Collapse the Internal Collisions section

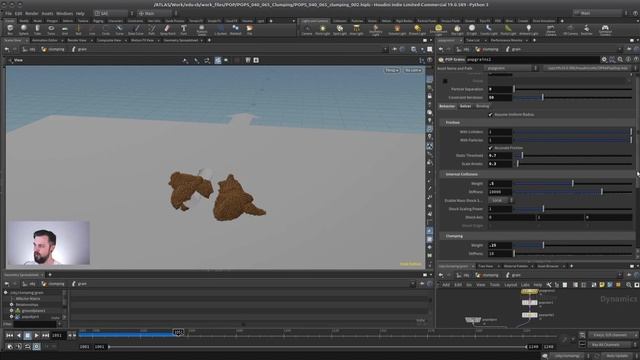pyautogui.click(x=461, y=174)
